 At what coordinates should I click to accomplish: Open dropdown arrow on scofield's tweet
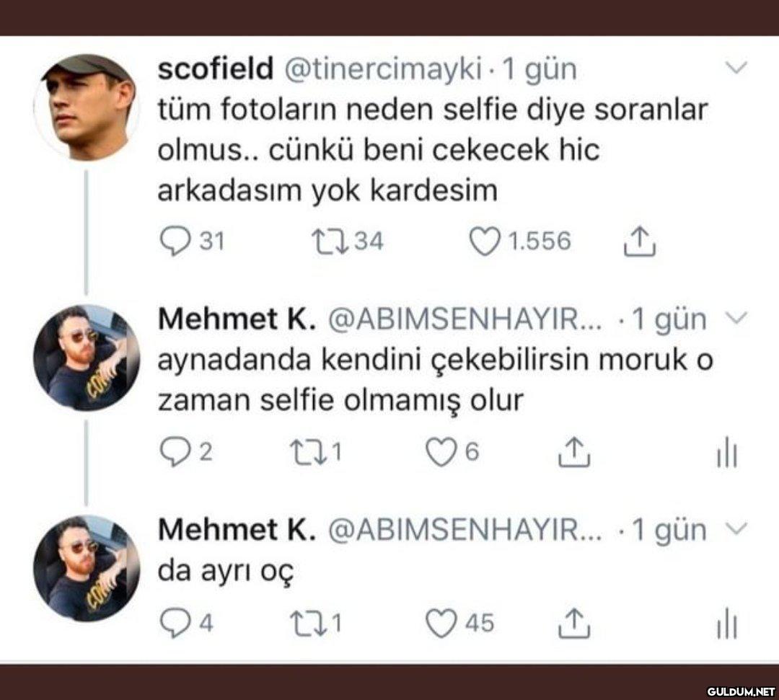click(735, 69)
